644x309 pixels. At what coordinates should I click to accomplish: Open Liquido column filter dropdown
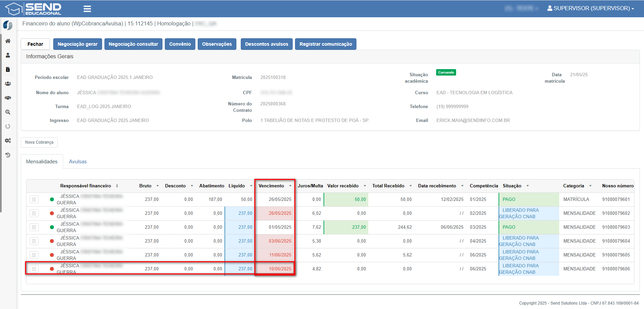[x=251, y=186]
